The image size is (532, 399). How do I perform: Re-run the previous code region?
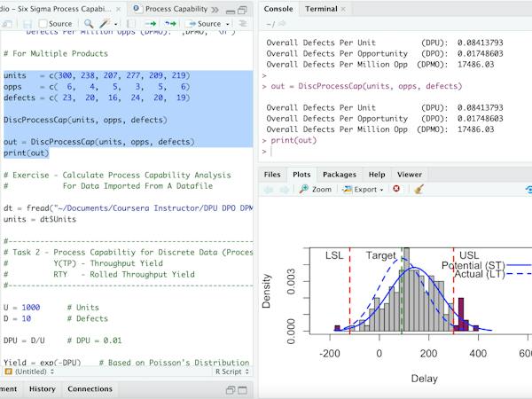tap(170, 23)
